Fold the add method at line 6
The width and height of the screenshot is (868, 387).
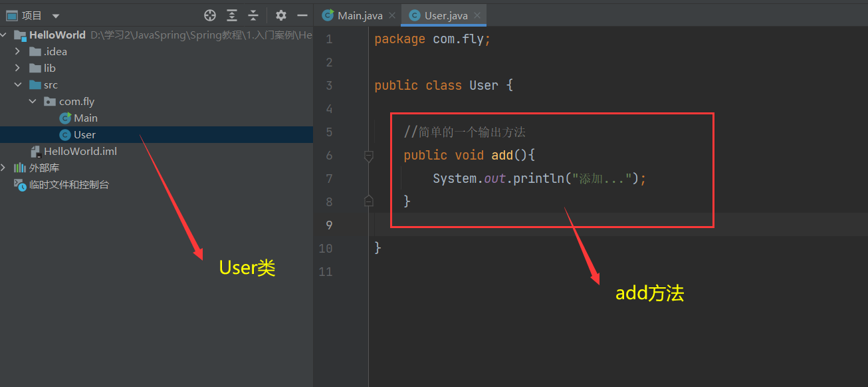pos(369,156)
